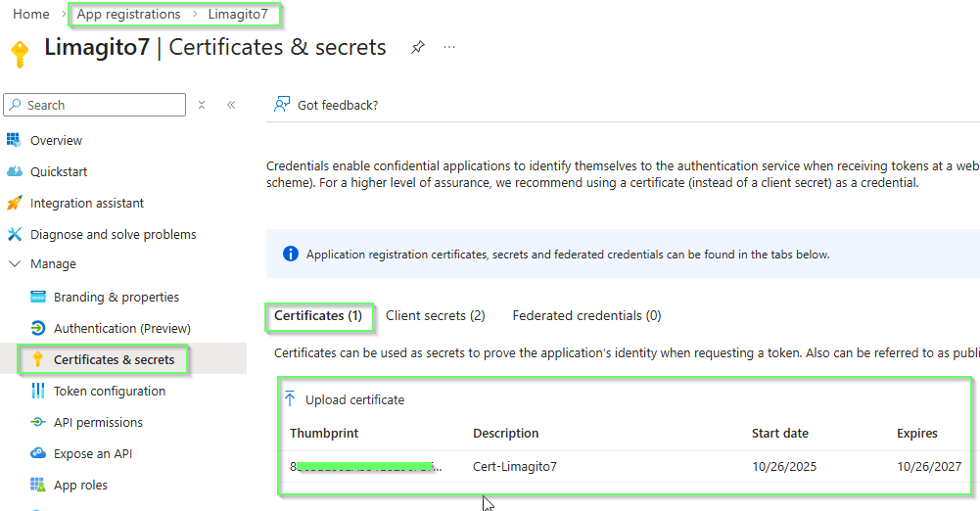Click the Manage section label
The height and width of the screenshot is (511, 980).
point(53,263)
